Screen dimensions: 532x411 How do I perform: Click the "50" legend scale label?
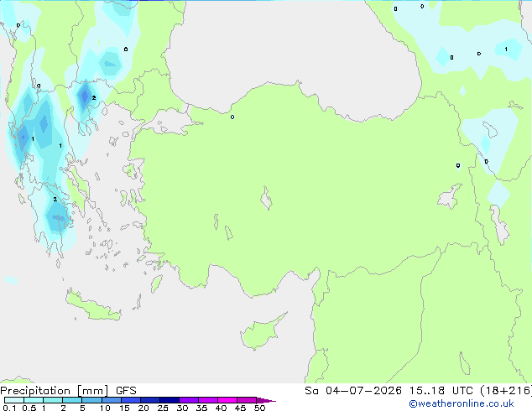tap(259, 408)
